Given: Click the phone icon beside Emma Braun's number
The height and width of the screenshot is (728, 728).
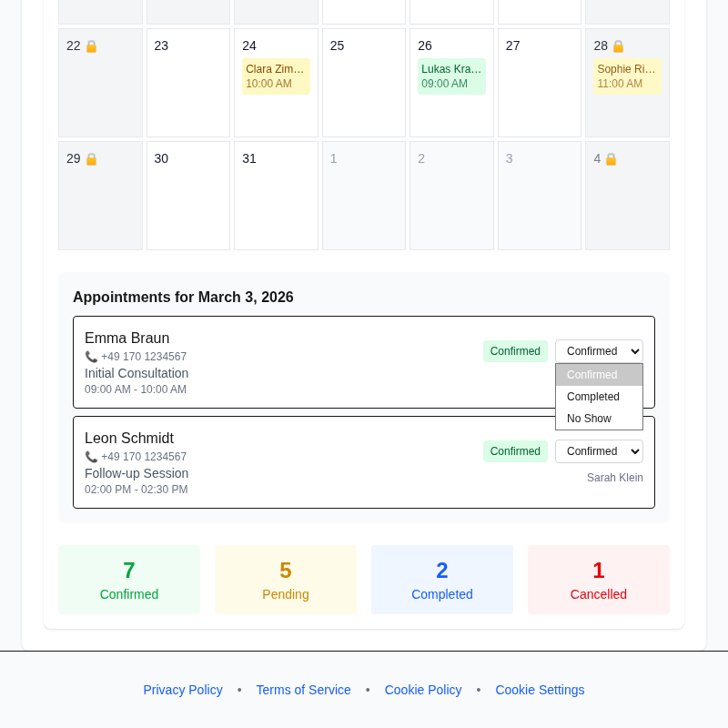Looking at the screenshot, I should [91, 357].
